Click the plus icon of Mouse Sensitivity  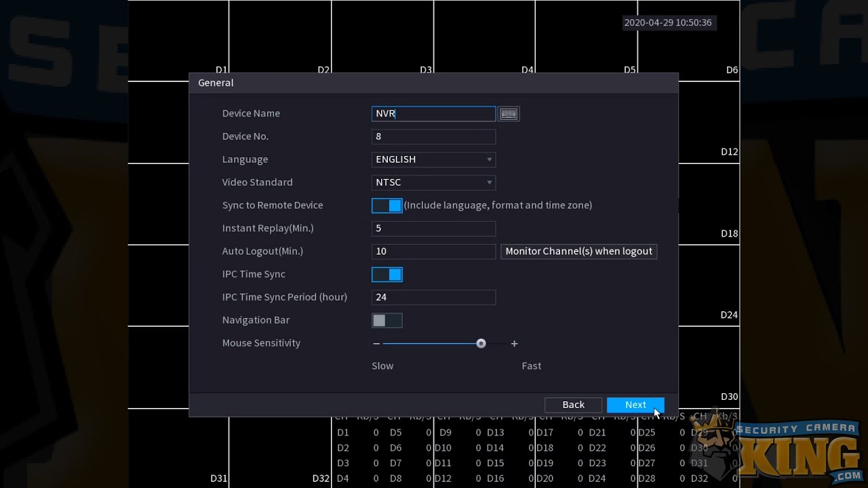click(514, 344)
